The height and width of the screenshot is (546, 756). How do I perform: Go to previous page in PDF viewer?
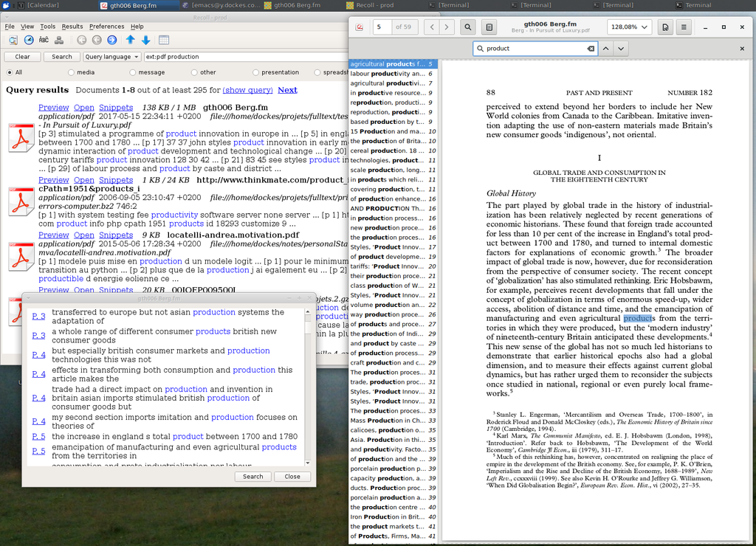432,27
